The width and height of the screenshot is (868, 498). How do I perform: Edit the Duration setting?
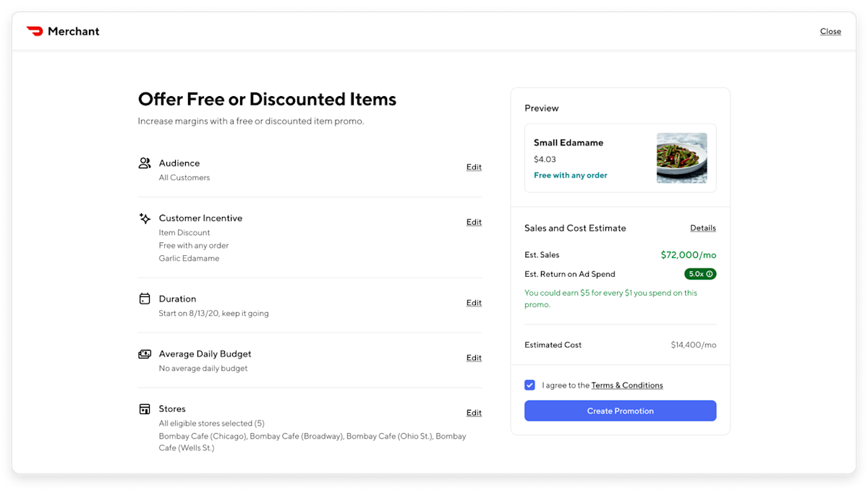[x=474, y=303]
